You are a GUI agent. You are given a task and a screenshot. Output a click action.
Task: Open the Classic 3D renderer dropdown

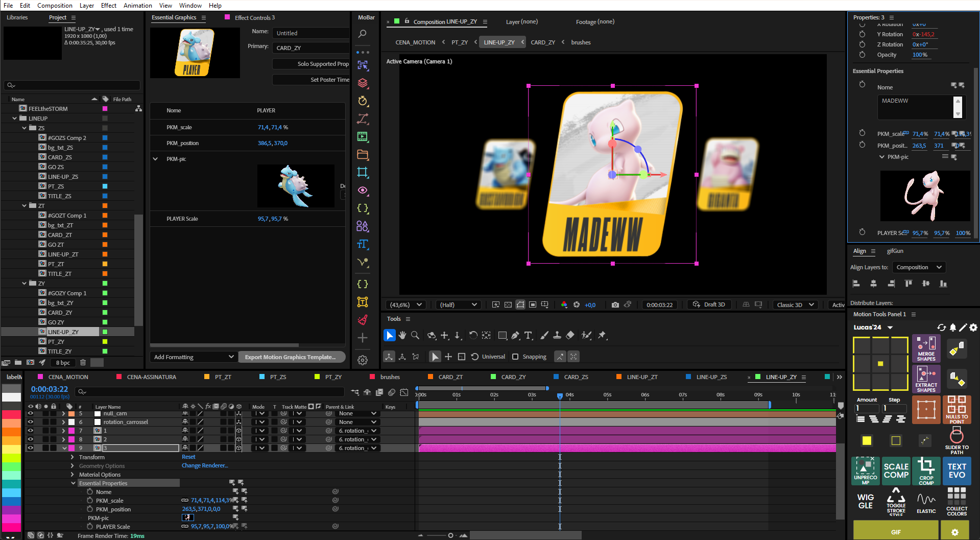click(795, 305)
